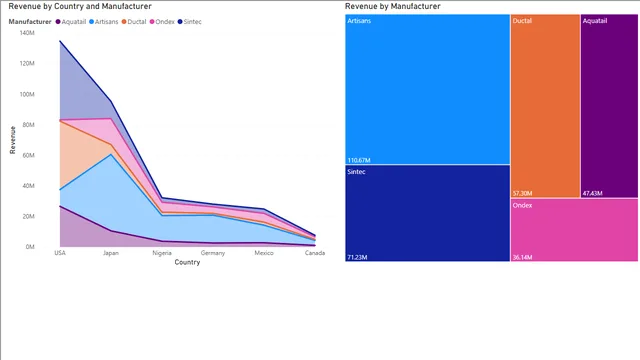This screenshot has width=640, height=360.
Task: Click the 80M revenue axis tick
Action: [29, 125]
